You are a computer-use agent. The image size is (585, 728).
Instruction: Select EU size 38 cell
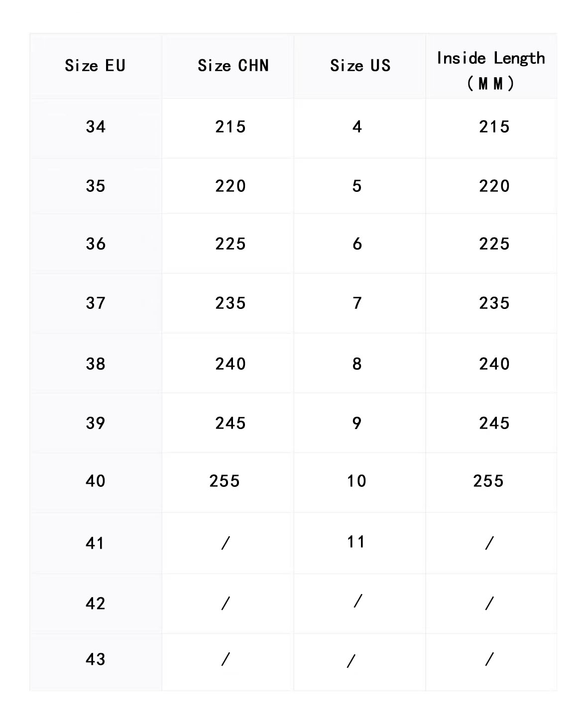pyautogui.click(x=96, y=364)
